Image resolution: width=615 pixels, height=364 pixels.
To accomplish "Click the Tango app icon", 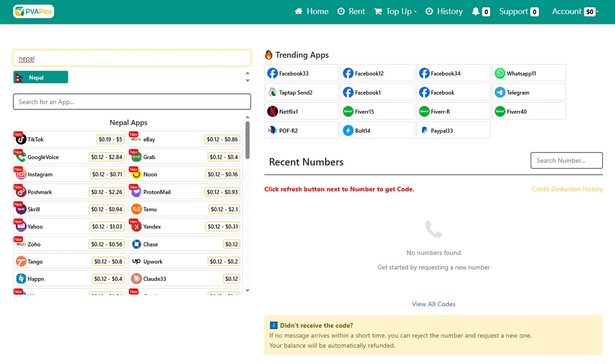I will (21, 262).
